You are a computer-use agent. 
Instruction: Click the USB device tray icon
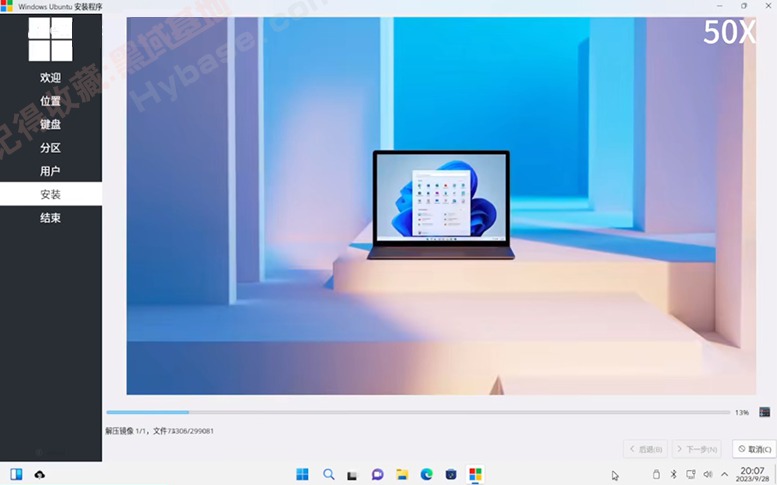pyautogui.click(x=656, y=474)
